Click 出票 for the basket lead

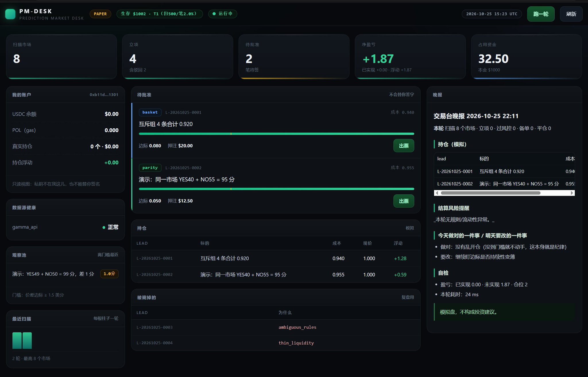pos(404,146)
